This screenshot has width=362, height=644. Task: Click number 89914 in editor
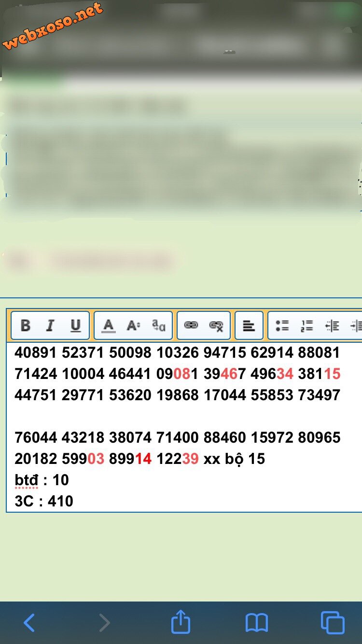pos(130,459)
